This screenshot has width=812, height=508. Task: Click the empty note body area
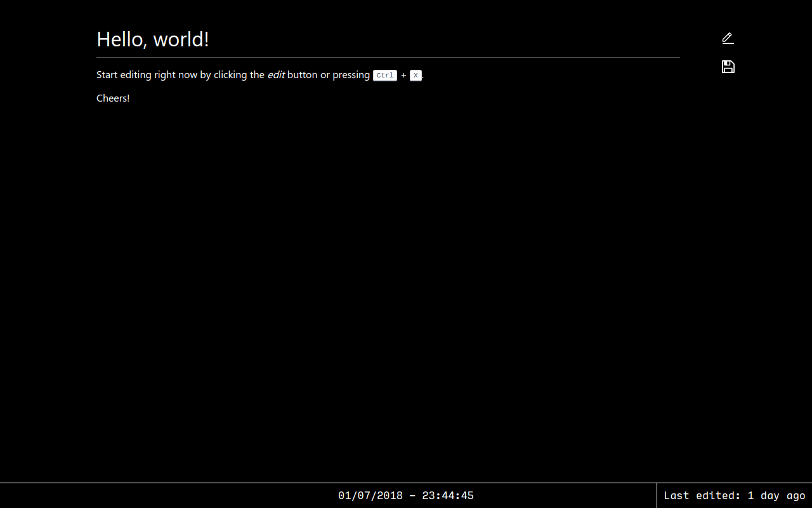click(387, 254)
